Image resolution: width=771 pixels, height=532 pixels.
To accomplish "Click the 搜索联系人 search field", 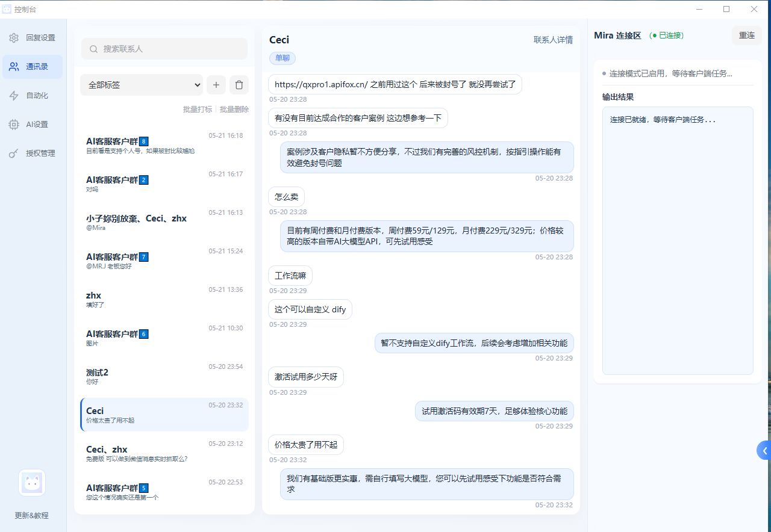I will (164, 49).
